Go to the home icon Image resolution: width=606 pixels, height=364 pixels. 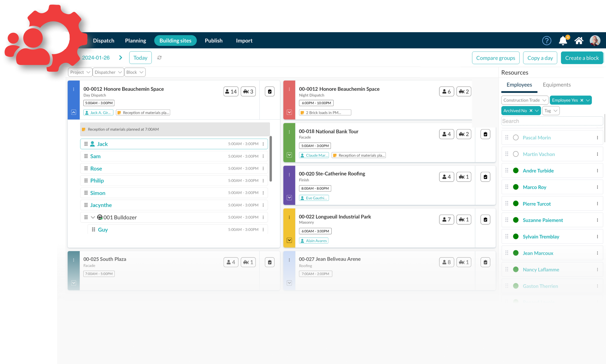click(579, 40)
